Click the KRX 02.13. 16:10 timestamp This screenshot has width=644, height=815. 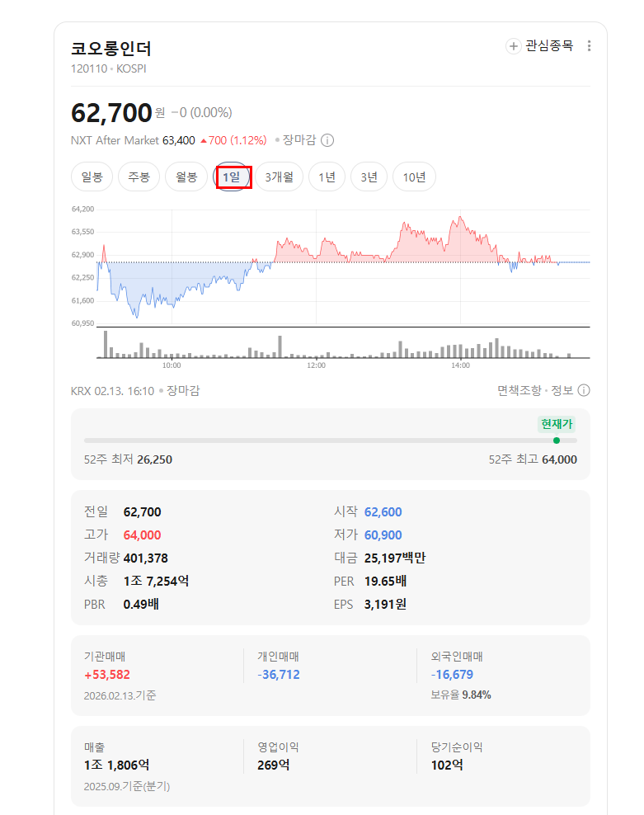click(112, 391)
